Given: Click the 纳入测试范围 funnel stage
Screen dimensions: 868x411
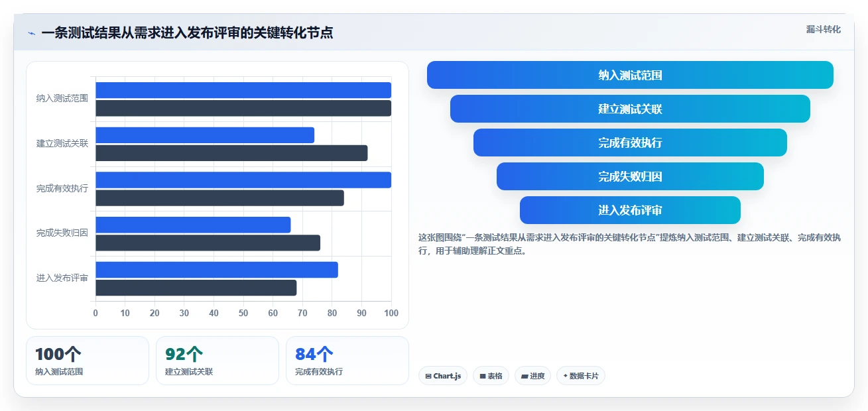Looking at the screenshot, I should point(630,75).
